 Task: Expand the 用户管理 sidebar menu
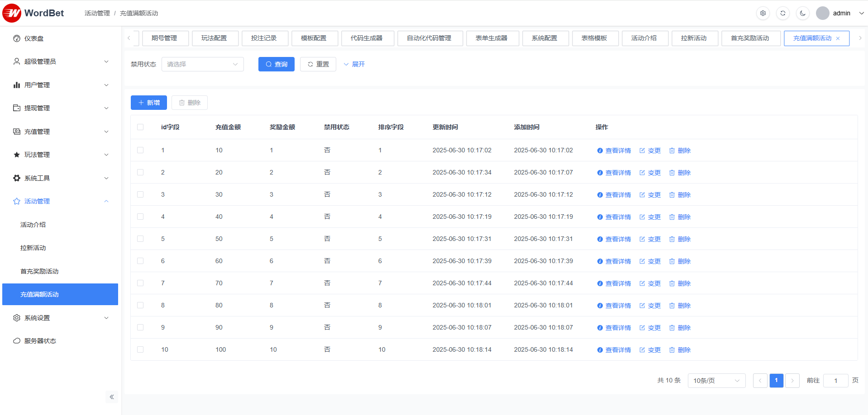pyautogui.click(x=60, y=85)
